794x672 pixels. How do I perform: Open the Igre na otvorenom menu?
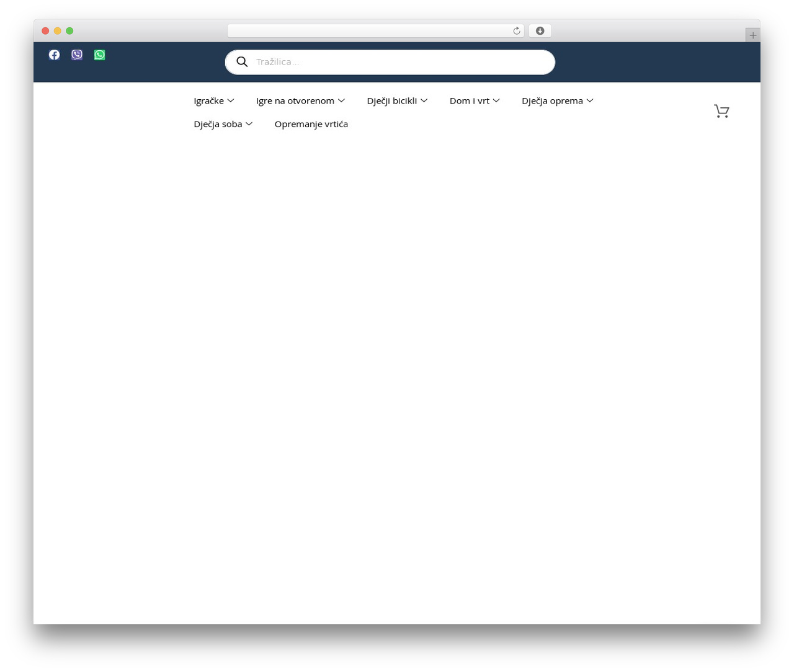tap(295, 100)
